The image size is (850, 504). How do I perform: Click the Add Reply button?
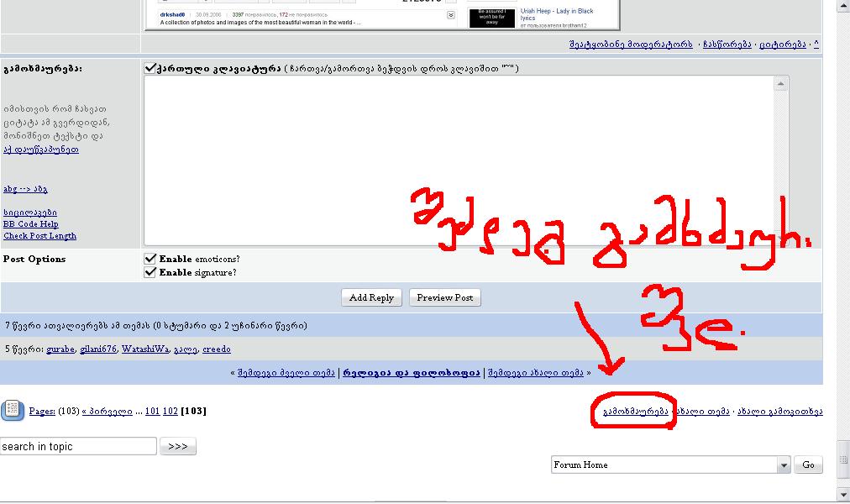[x=371, y=297]
